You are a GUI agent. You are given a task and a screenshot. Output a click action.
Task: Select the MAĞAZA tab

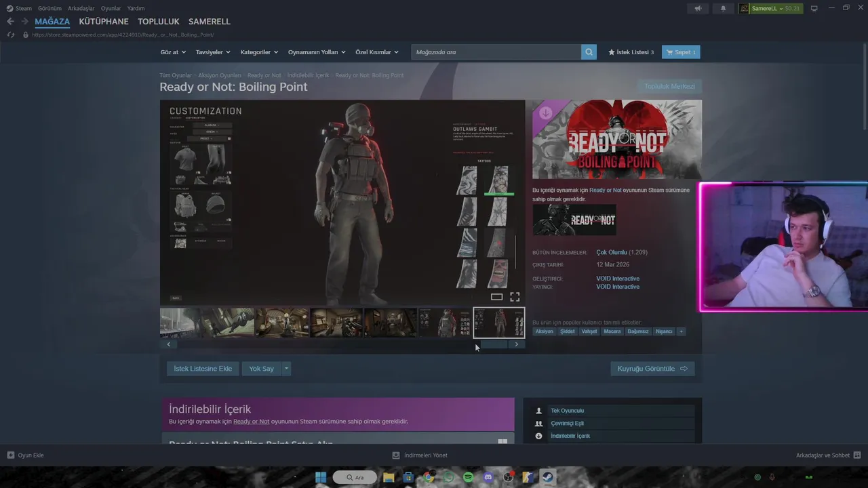tap(52, 22)
